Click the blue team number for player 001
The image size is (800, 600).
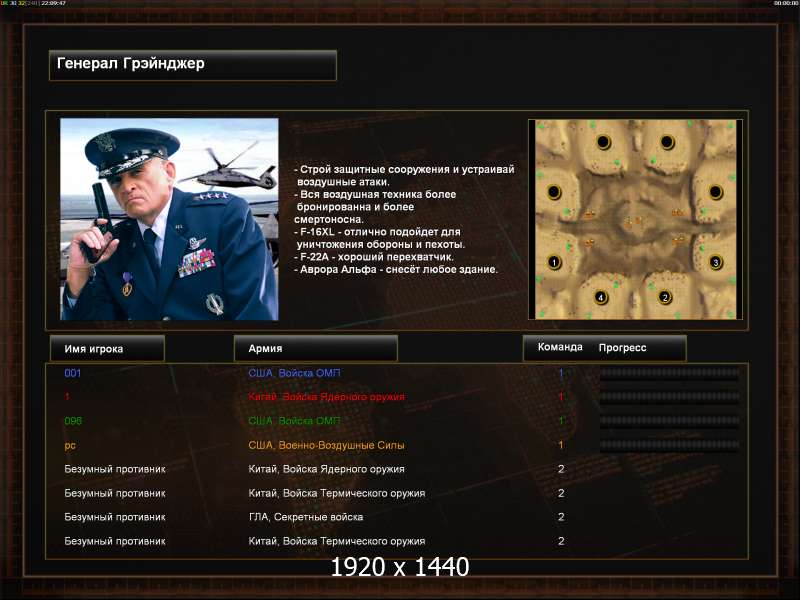tap(561, 373)
